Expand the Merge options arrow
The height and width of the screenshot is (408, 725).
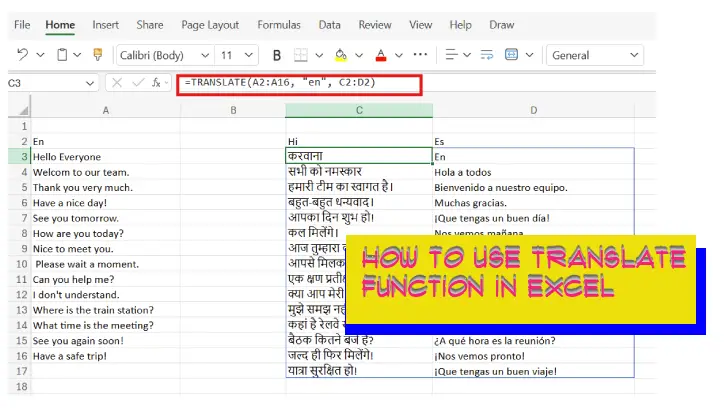tap(530, 56)
